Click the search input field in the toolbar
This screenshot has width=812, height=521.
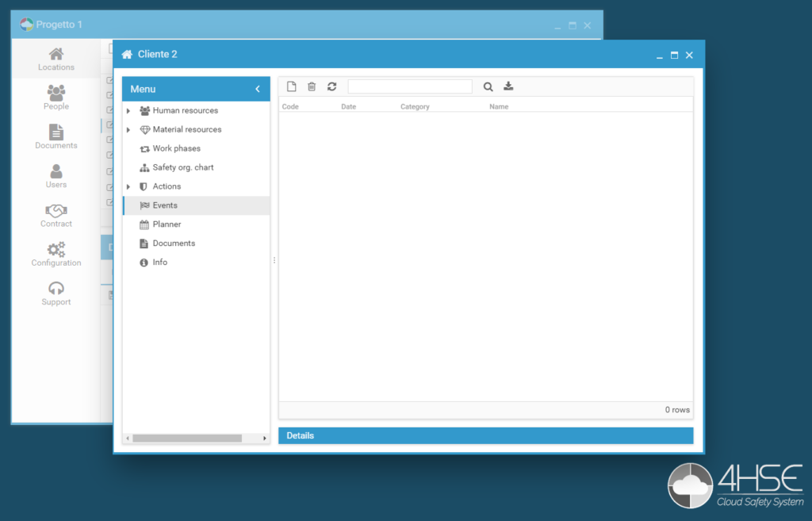[x=410, y=86]
